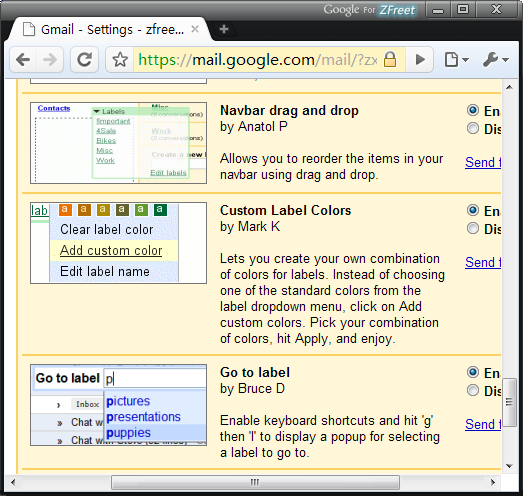Maximize the browser window
The image size is (523, 496).
point(463,9)
